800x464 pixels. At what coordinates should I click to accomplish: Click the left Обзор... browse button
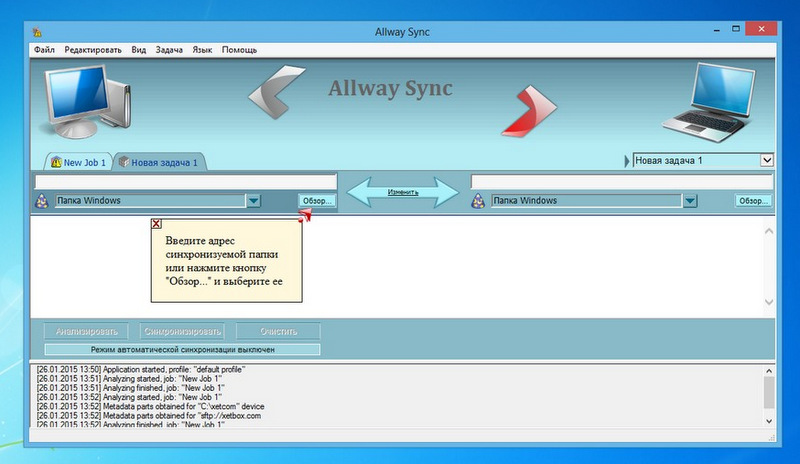[x=317, y=201]
